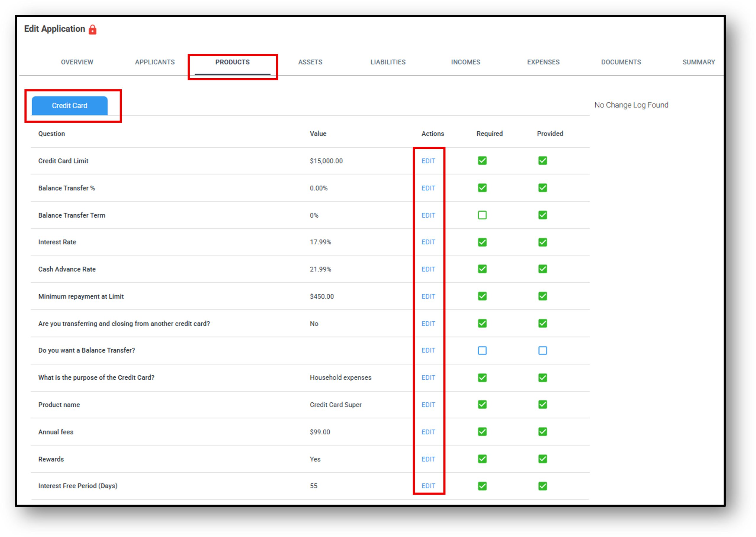Open the Liabilities tab
The width and height of the screenshot is (756, 537).
[x=387, y=62]
